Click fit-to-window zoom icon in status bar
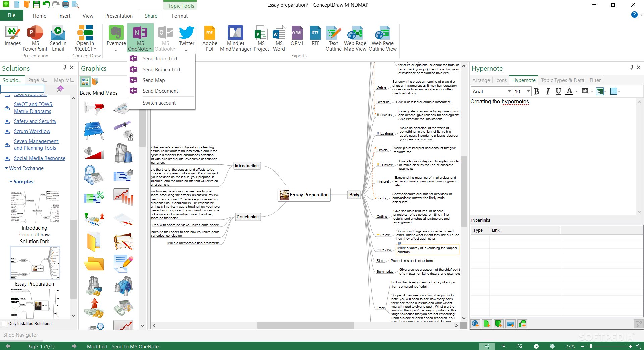This screenshot has width=644, height=350. click(x=639, y=346)
